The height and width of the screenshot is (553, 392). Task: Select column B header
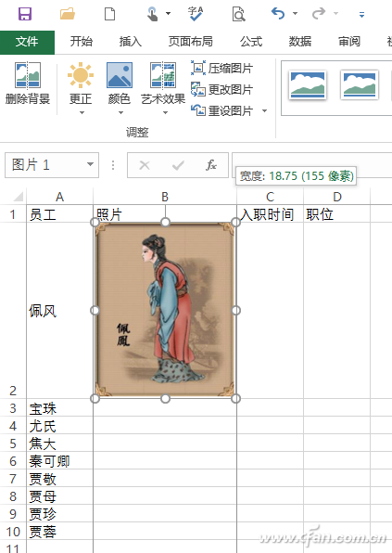pos(165,197)
